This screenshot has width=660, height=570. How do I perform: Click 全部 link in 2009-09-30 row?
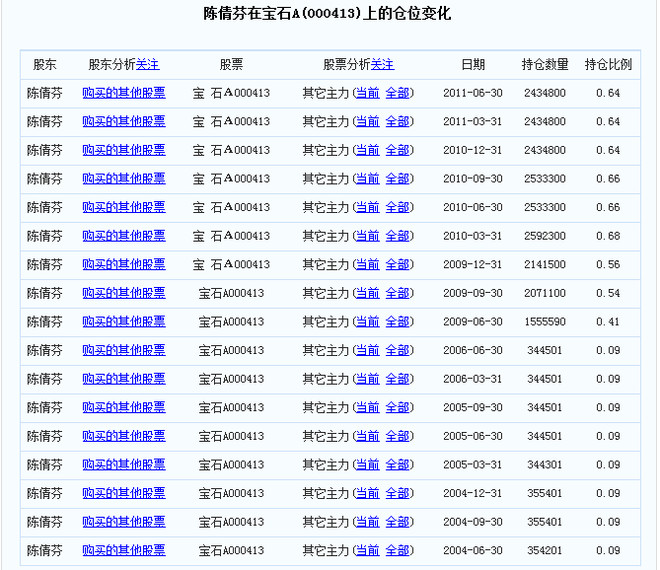tap(397, 293)
